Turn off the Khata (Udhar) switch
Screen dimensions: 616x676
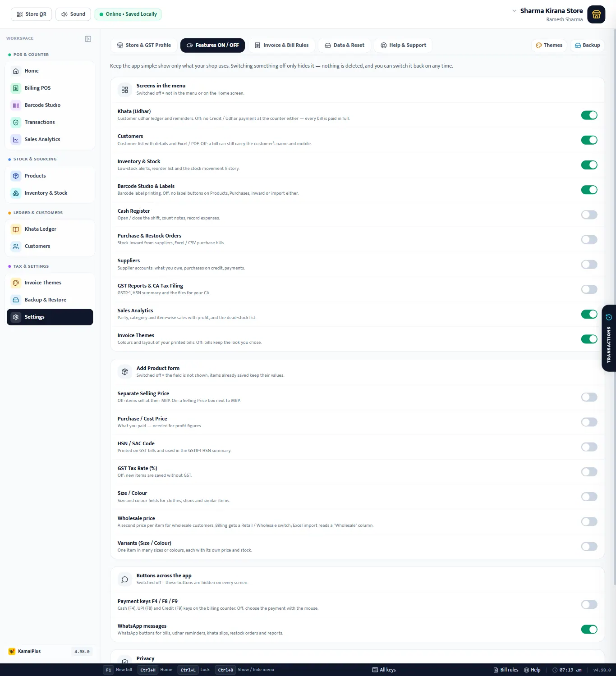coord(589,115)
